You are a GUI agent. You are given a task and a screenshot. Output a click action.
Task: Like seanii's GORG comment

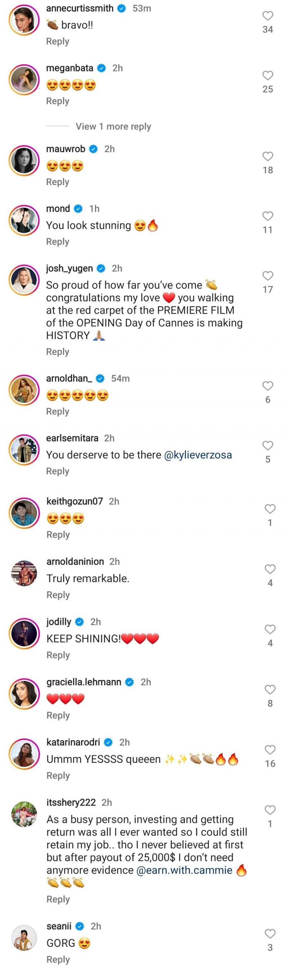(x=270, y=934)
